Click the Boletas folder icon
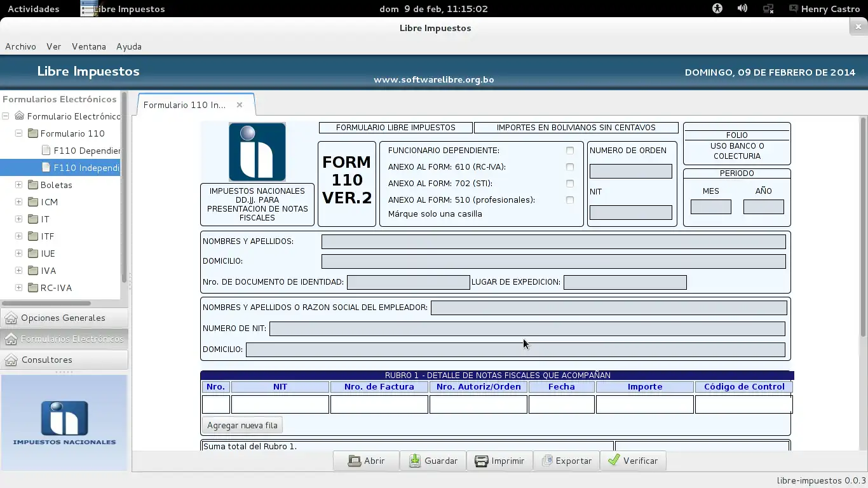Viewport: 868px width, 488px height. (x=33, y=185)
